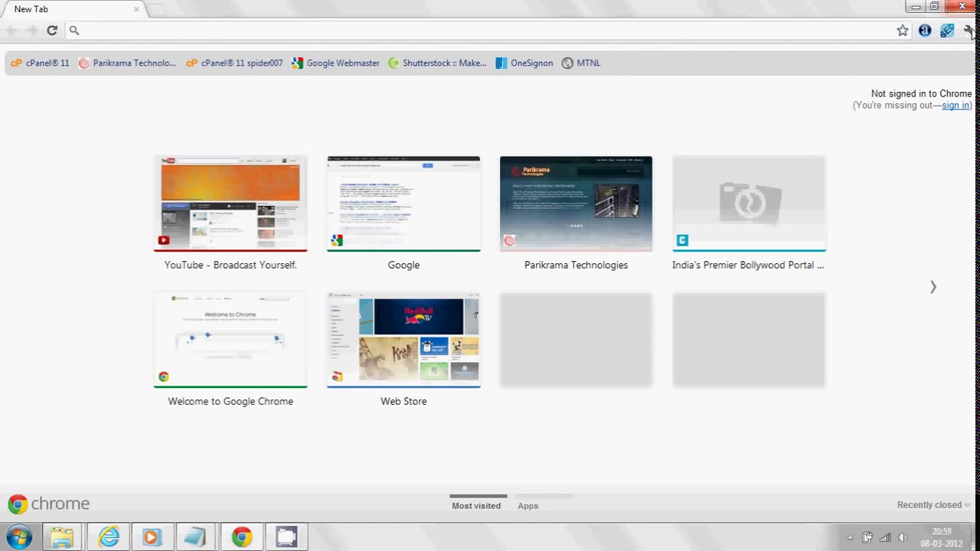Viewport: 980px width, 551px height.
Task: Open the screen recorder taskbar icon
Action: (286, 537)
